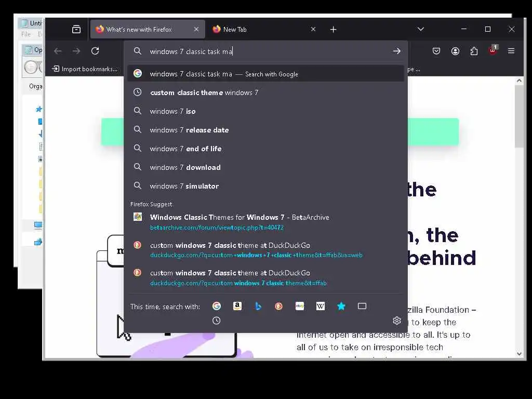Open a new tab with plus button
This screenshot has width=532, height=399.
pyautogui.click(x=333, y=30)
